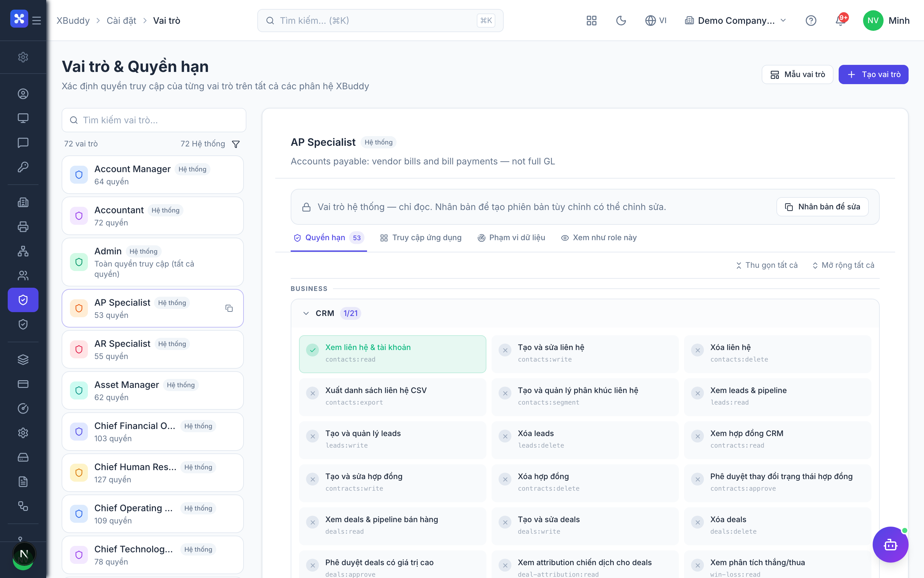This screenshot has height=578, width=924.
Task: Toggle the sidebar hamburger menu icon
Action: pos(37,21)
